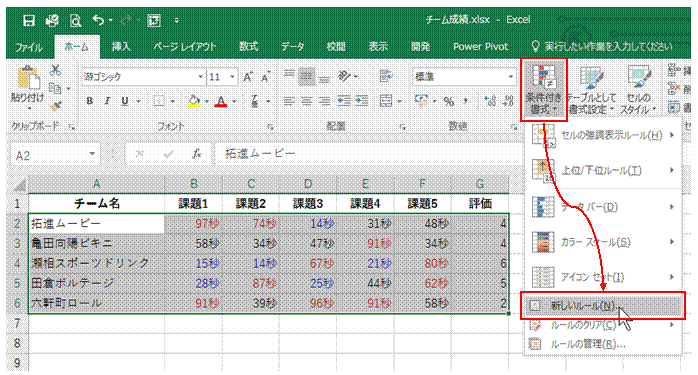Viewport: 698px width, 375px height.
Task: Click the Save icon in quick access toolbar
Action: (29, 20)
